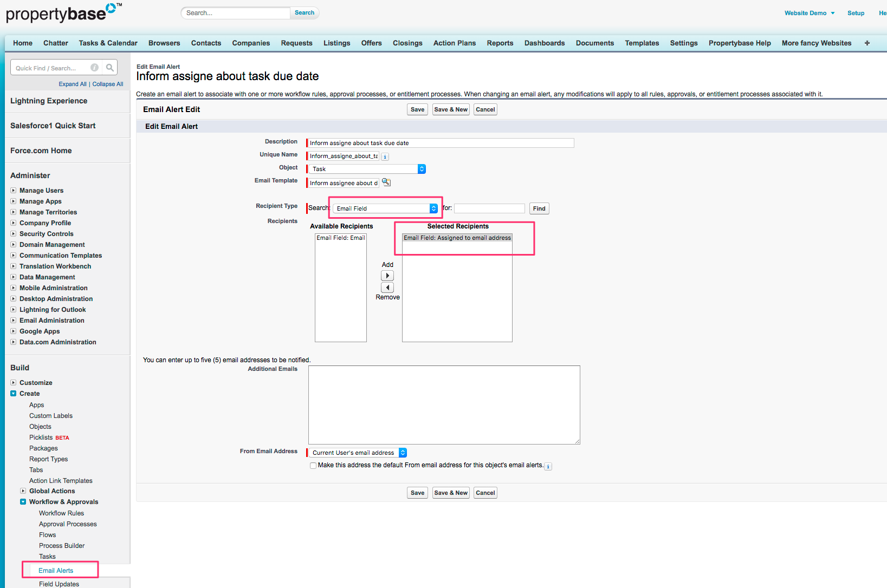
Task: Click the Add recipient arrow button
Action: coord(387,276)
